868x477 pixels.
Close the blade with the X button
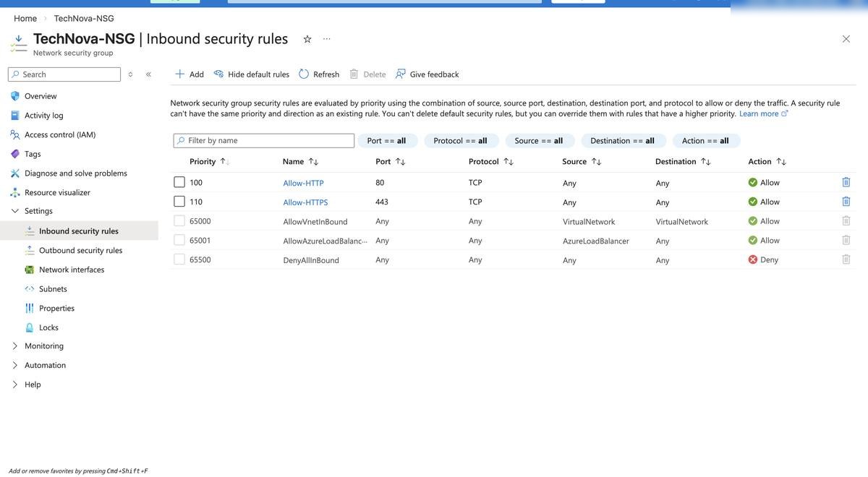(846, 39)
